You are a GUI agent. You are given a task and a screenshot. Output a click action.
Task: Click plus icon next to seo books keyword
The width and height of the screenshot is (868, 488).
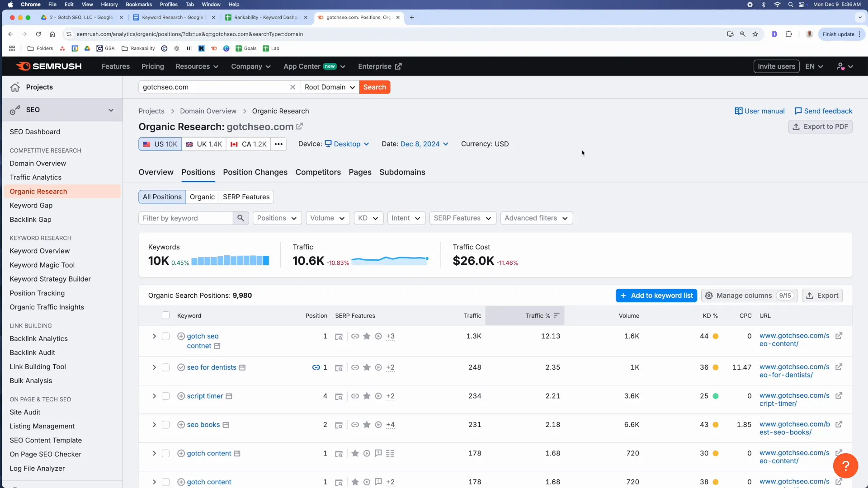pyautogui.click(x=181, y=425)
